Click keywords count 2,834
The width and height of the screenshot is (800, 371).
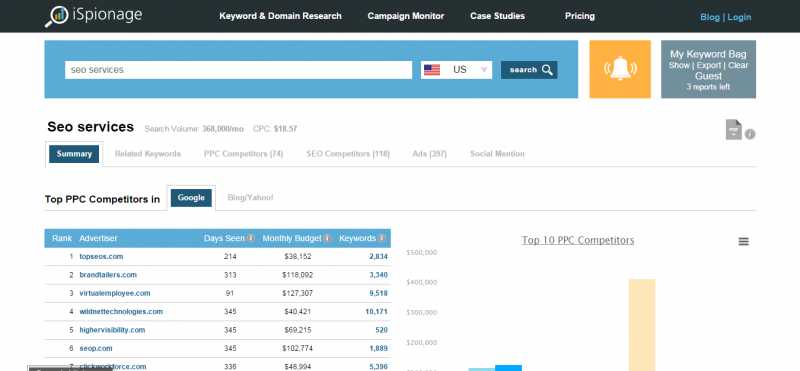coord(379,257)
